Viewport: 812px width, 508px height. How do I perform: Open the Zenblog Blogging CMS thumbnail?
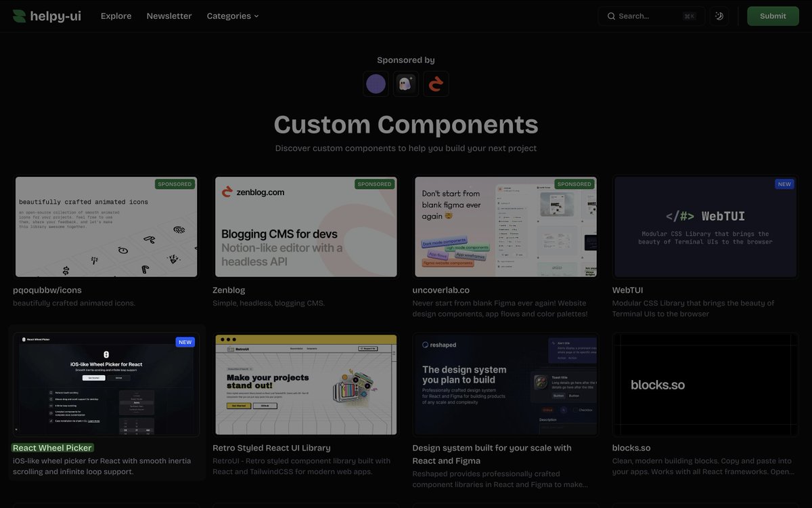tap(306, 227)
